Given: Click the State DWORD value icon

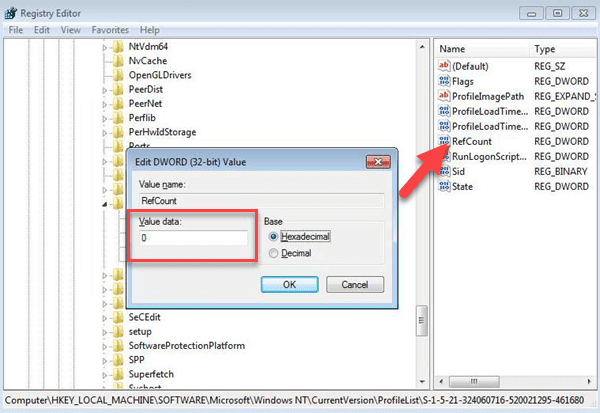Looking at the screenshot, I should point(444,186).
